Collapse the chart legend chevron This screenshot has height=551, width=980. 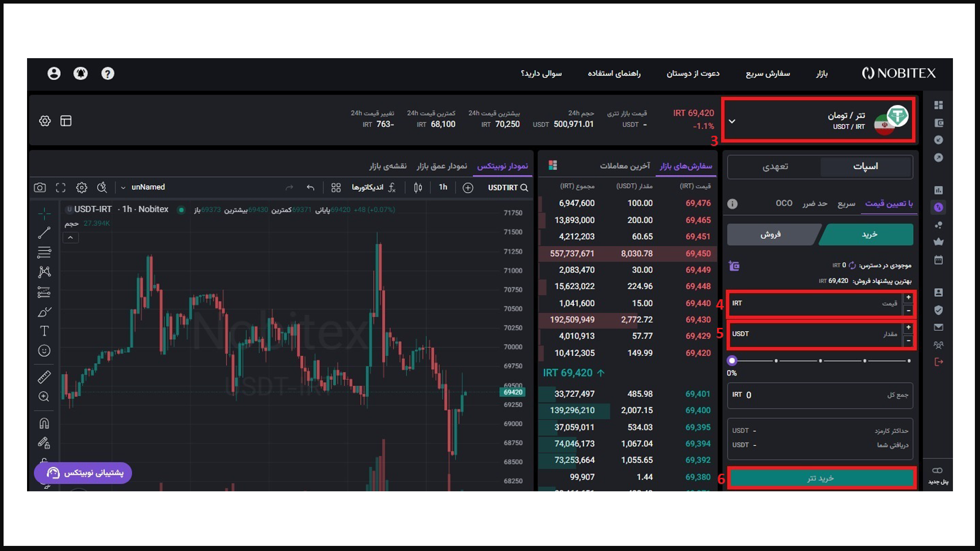70,238
